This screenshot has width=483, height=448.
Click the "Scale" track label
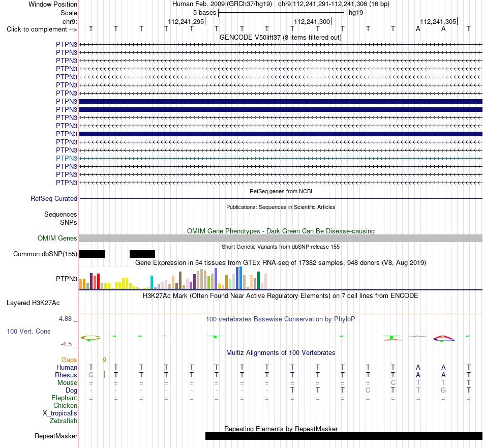[69, 13]
